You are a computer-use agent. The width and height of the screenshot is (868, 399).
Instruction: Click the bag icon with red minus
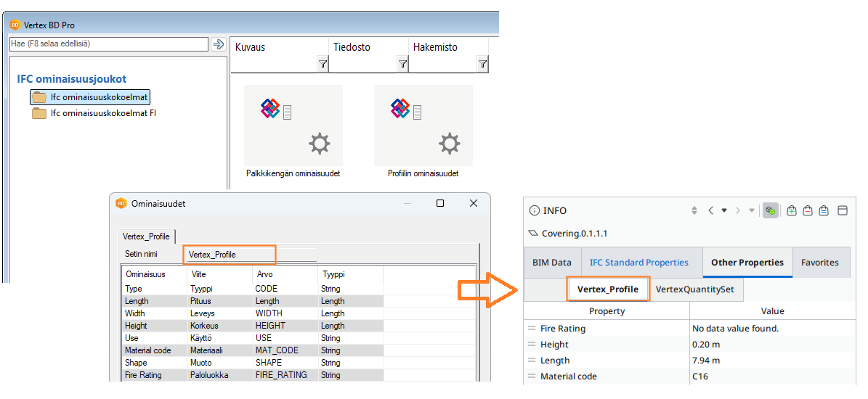pos(808,210)
